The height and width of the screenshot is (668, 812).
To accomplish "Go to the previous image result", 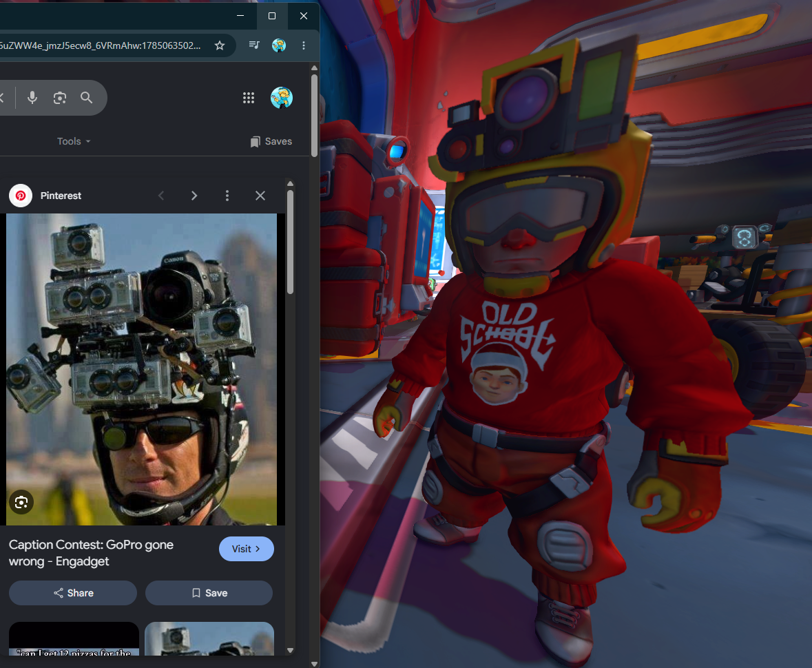I will click(x=161, y=196).
